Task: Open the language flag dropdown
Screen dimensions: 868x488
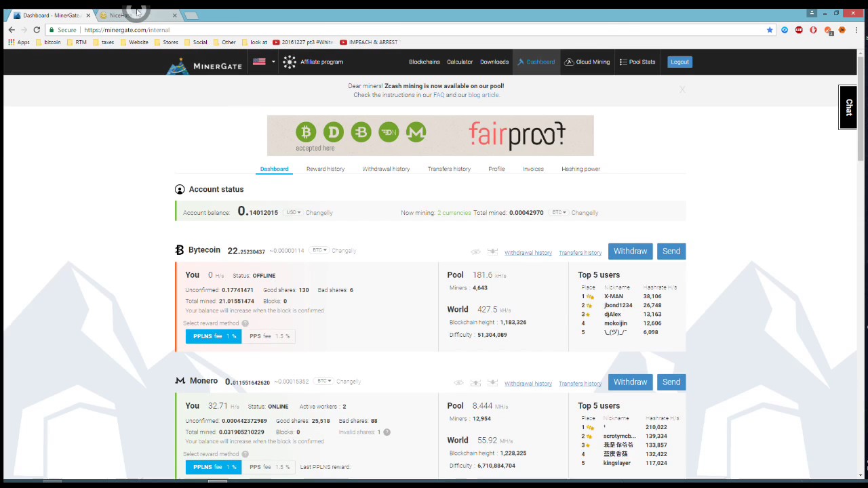Action: point(264,62)
